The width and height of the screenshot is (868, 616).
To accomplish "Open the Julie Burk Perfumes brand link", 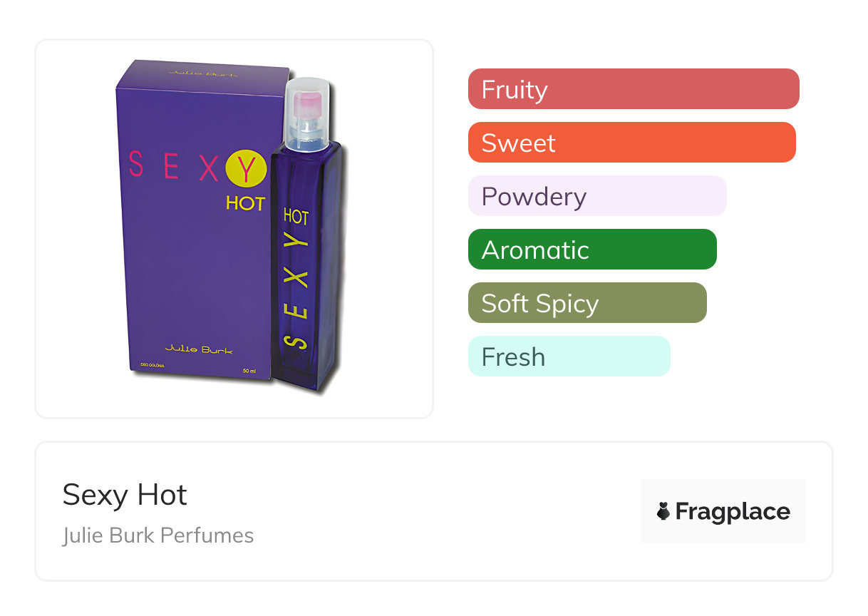I will pyautogui.click(x=158, y=535).
